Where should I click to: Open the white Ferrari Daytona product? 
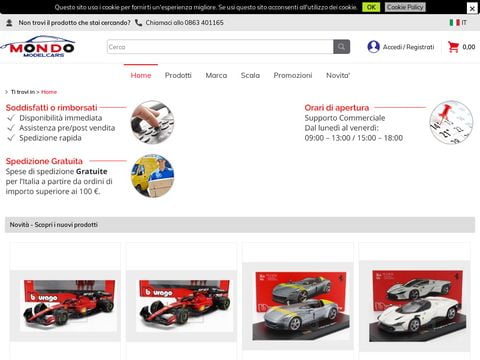pyautogui.click(x=414, y=306)
